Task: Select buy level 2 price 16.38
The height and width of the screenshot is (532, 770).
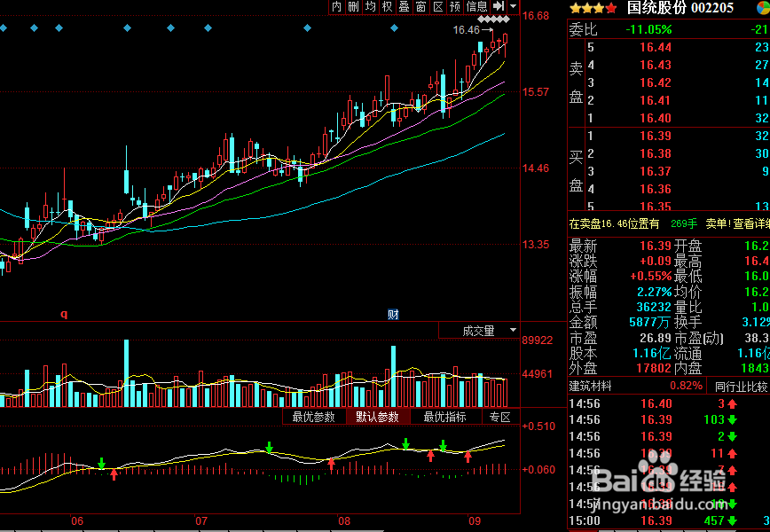Action: (655, 154)
